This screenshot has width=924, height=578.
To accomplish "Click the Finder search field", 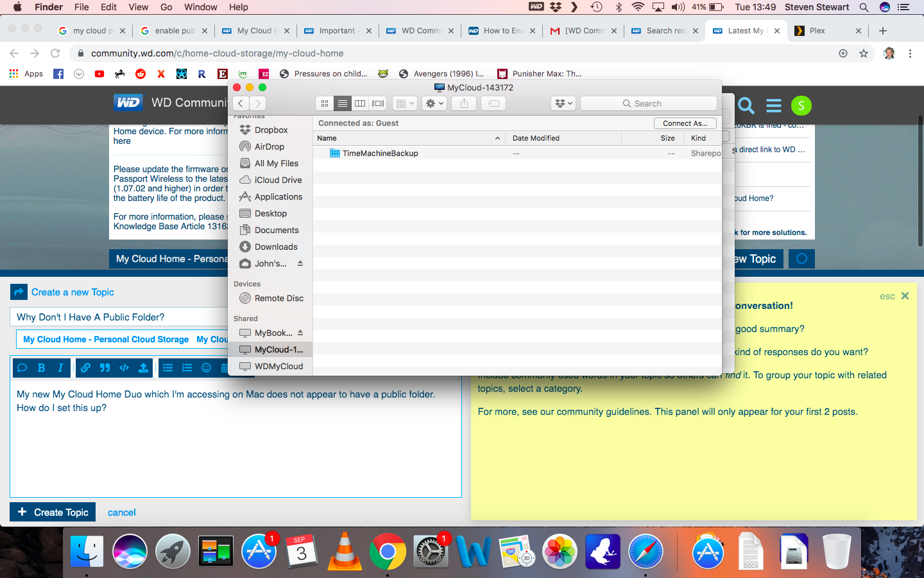I will (x=649, y=103).
